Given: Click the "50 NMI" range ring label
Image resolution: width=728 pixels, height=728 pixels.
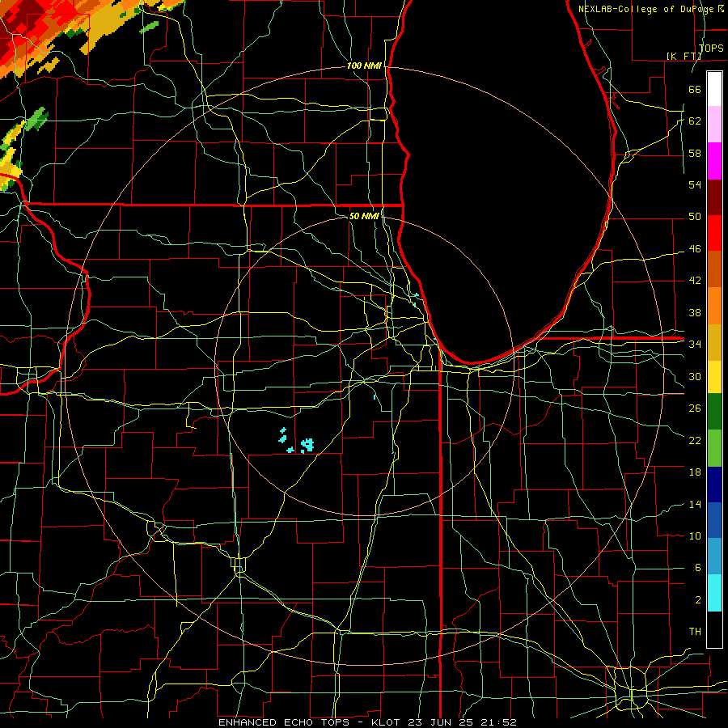Looking at the screenshot, I should [x=365, y=216].
